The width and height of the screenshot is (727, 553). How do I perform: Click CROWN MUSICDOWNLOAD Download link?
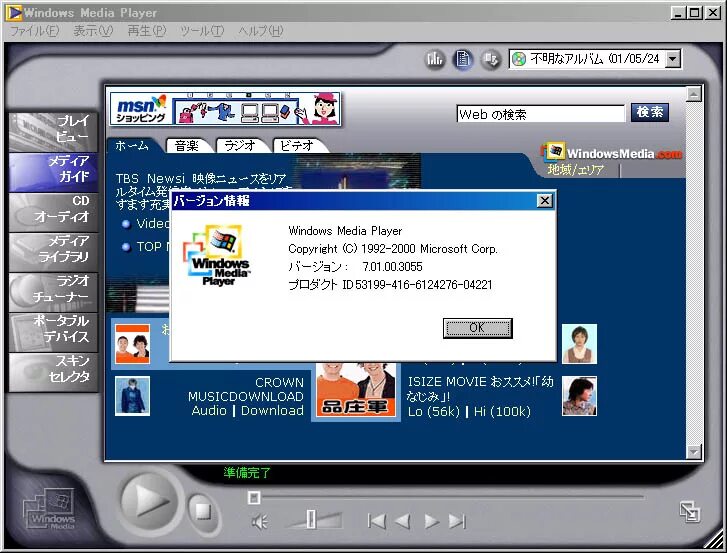click(x=272, y=411)
